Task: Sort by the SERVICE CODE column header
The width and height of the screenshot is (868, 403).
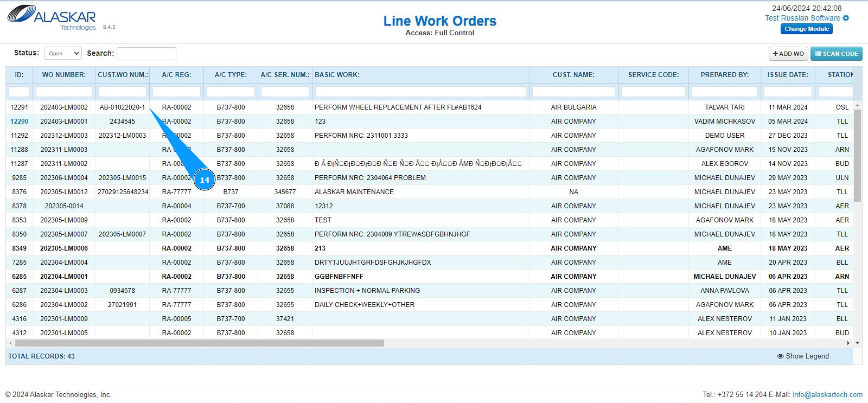Action: (654, 75)
